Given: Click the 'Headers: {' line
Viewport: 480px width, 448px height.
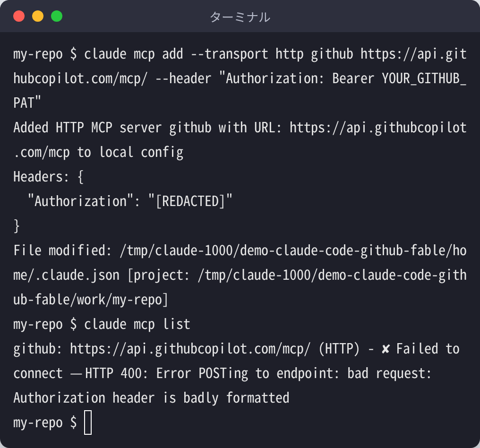Looking at the screenshot, I should 48,177.
